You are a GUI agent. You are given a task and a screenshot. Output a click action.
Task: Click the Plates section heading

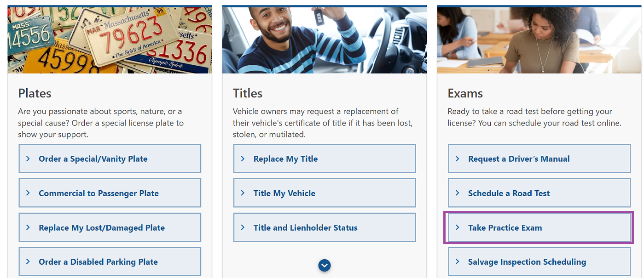tap(35, 93)
